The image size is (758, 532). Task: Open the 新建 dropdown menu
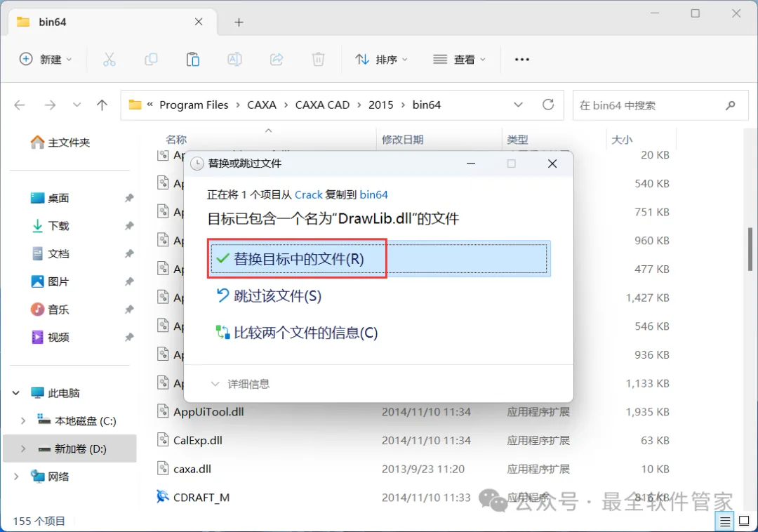46,60
